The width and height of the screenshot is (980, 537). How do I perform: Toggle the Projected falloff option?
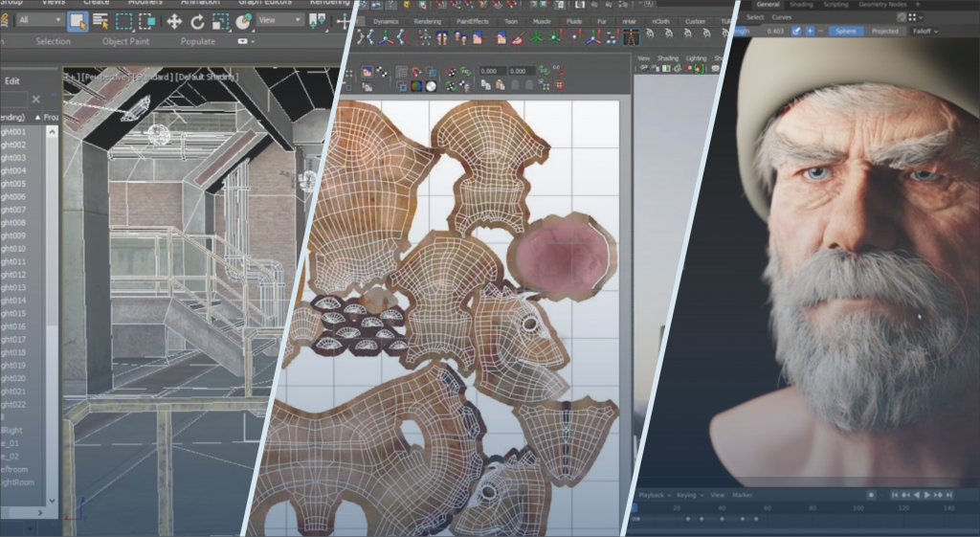[x=884, y=31]
